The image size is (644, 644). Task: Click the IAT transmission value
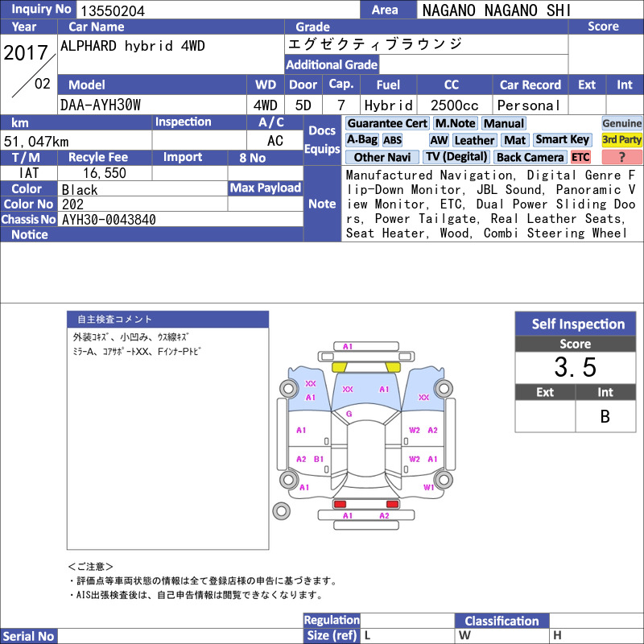coord(29,173)
